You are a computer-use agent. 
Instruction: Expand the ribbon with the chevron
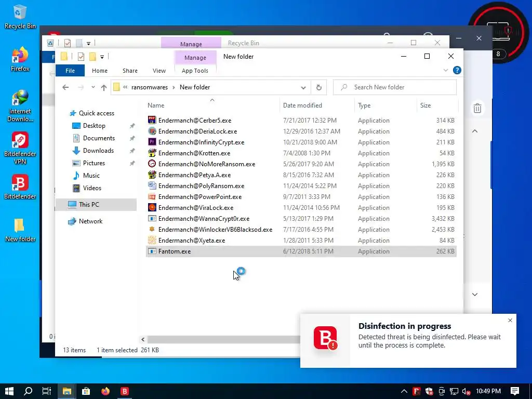[x=446, y=70]
